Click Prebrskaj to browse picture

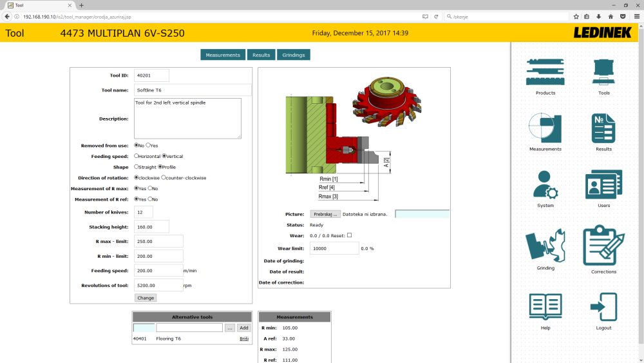tap(325, 214)
